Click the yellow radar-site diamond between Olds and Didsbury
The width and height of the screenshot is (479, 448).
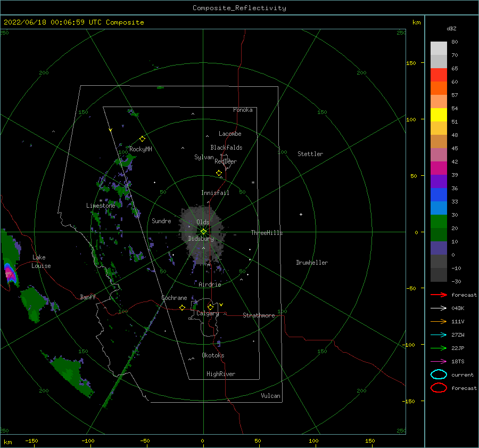(203, 232)
